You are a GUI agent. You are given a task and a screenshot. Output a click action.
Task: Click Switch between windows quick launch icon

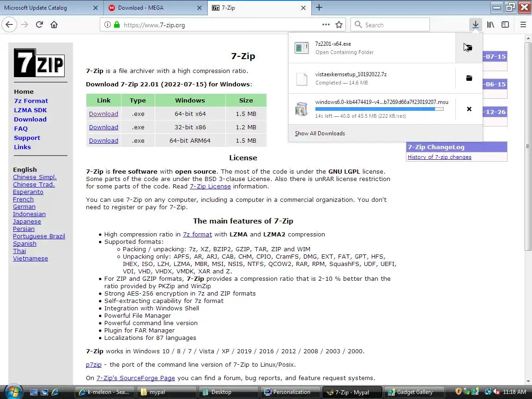click(x=44, y=392)
